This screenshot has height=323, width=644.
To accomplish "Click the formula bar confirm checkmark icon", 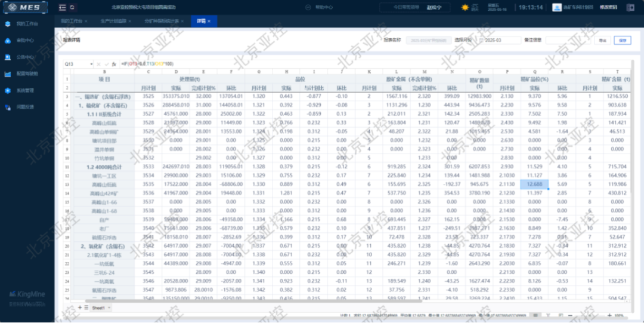I will (x=106, y=64).
